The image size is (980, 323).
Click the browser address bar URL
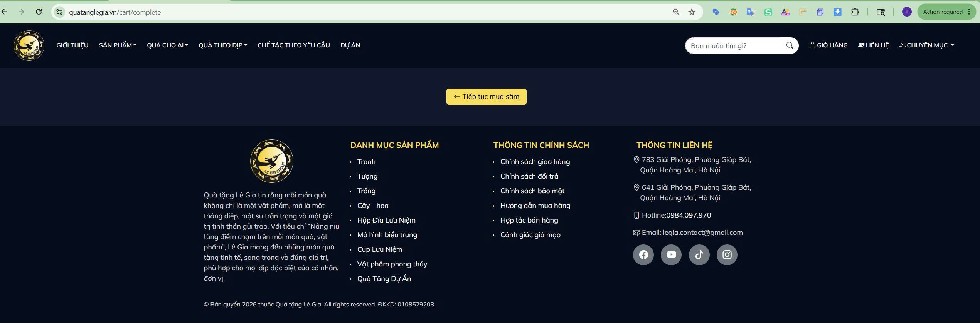(x=115, y=12)
